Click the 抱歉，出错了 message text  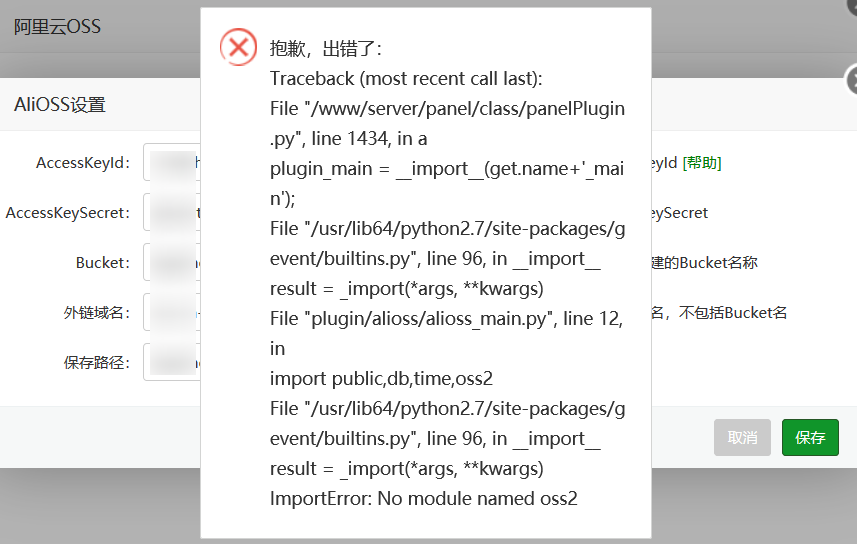tap(326, 49)
